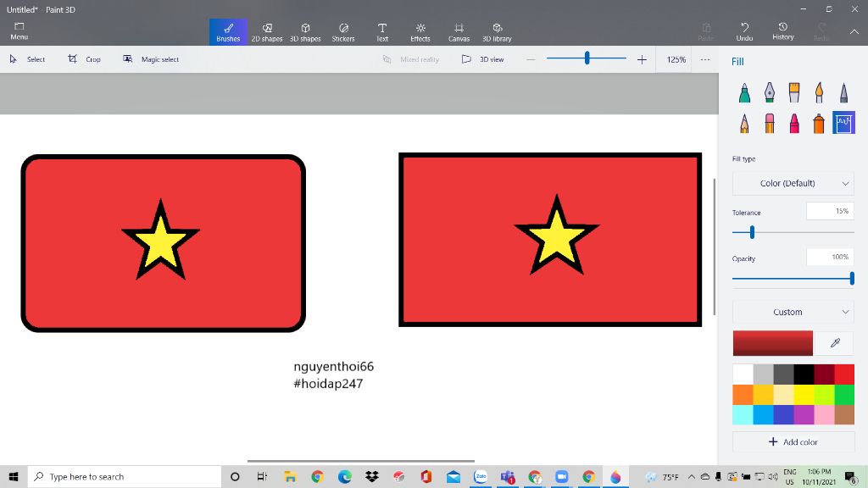
Task: Open the 3D library tab
Action: click(x=497, y=31)
